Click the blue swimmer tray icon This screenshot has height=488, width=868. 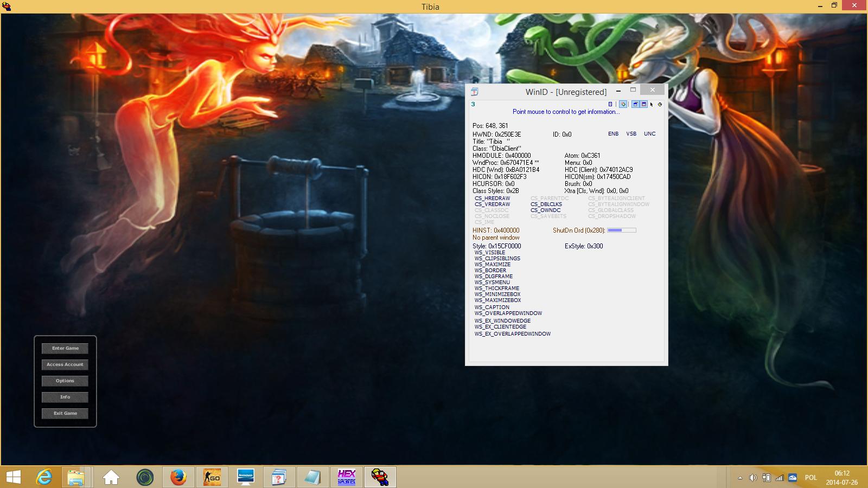793,478
